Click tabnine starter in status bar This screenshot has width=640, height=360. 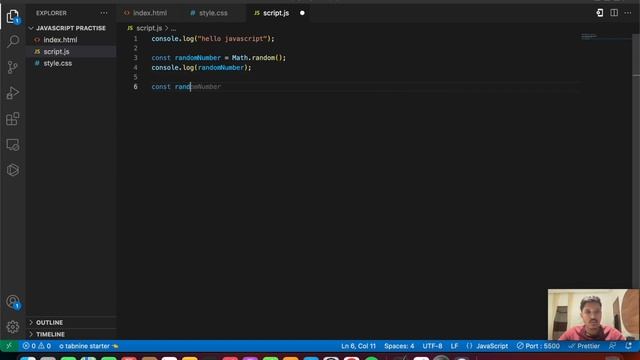click(89, 346)
